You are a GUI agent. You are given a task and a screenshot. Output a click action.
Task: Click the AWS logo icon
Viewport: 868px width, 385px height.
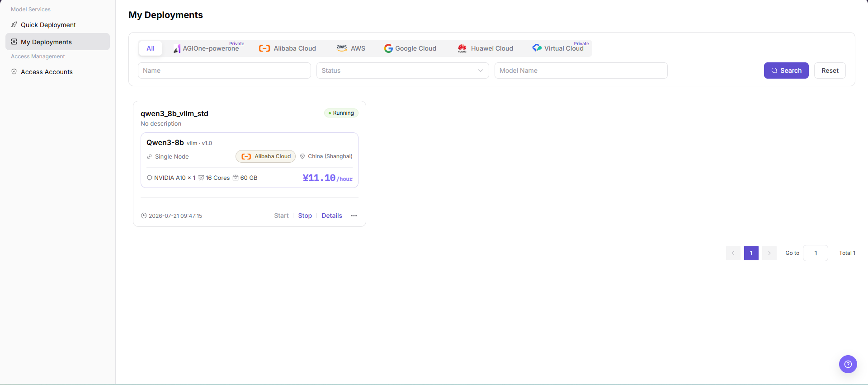pos(342,48)
